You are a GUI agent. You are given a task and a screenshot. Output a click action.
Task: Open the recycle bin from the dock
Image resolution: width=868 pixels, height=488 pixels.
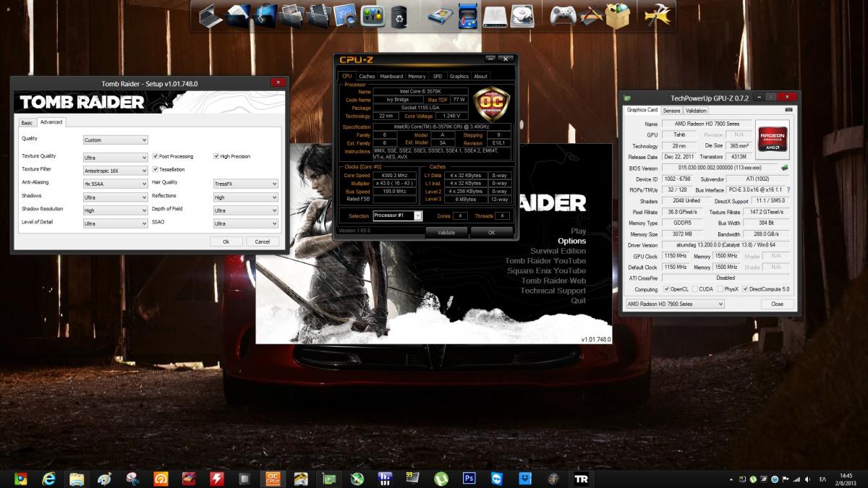click(399, 16)
